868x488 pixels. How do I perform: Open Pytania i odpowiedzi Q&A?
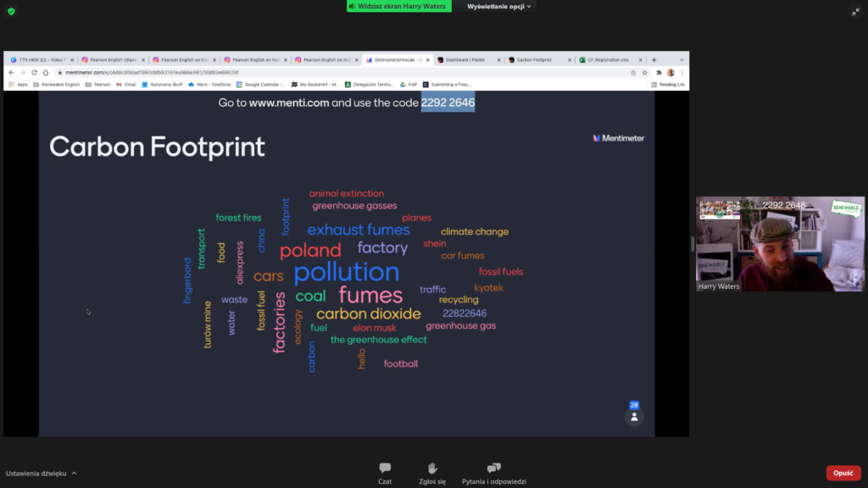493,473
